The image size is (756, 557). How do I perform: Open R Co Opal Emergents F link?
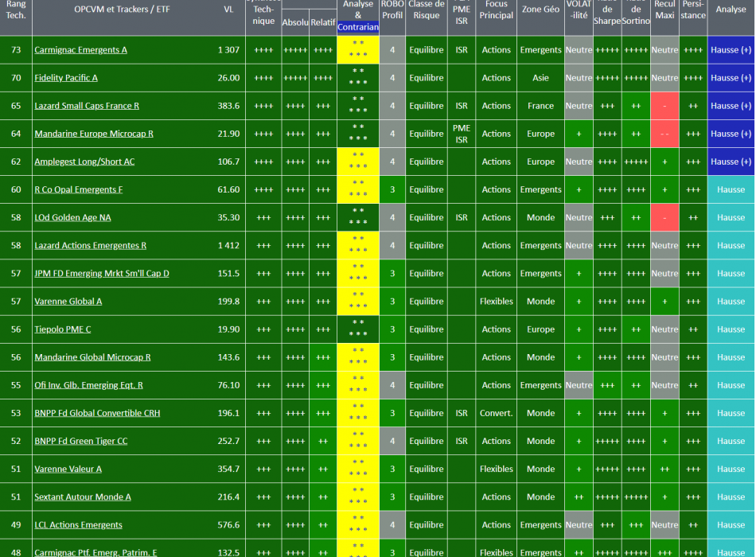(78, 189)
